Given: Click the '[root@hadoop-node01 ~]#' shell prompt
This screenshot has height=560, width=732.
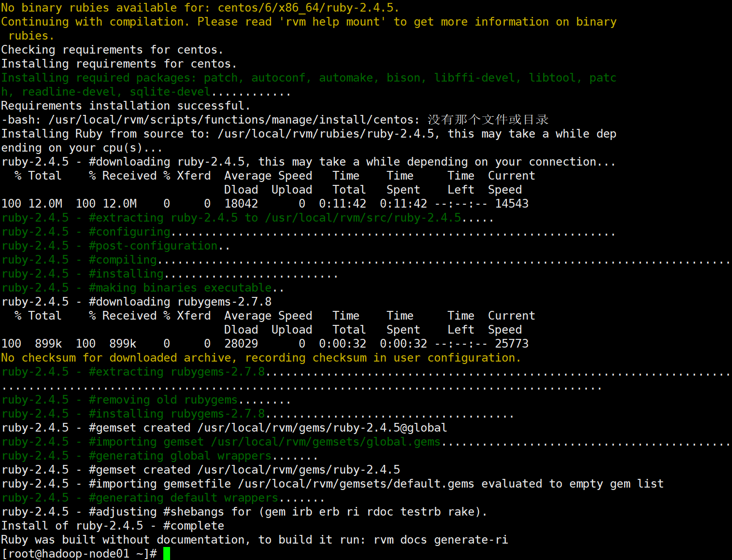Looking at the screenshot, I should 79,553.
